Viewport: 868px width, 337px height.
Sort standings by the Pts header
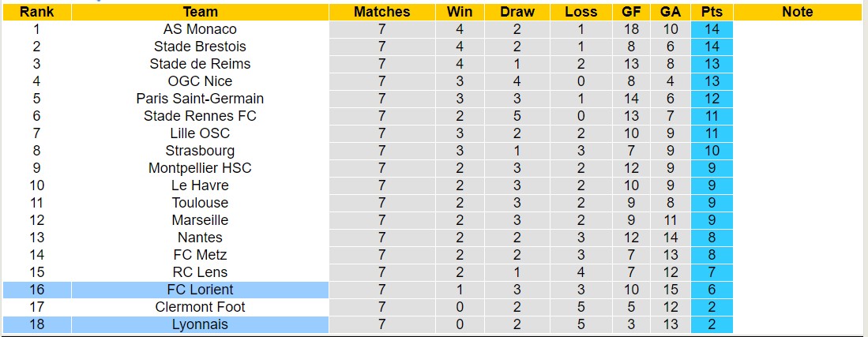pos(712,12)
